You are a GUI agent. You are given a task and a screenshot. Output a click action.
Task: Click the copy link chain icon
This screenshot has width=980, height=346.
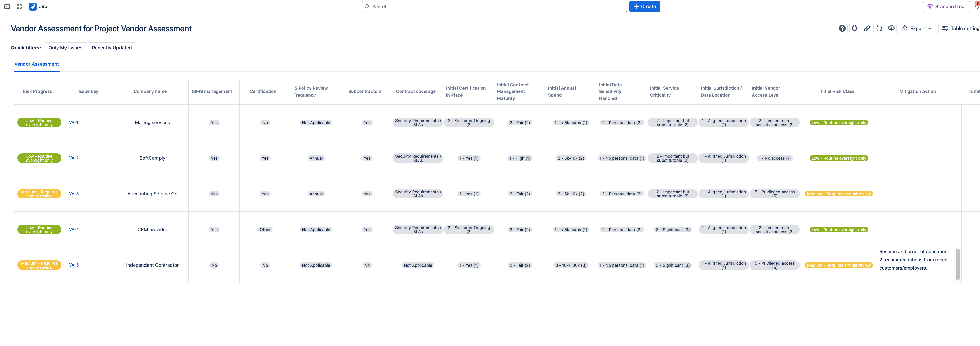click(x=867, y=29)
